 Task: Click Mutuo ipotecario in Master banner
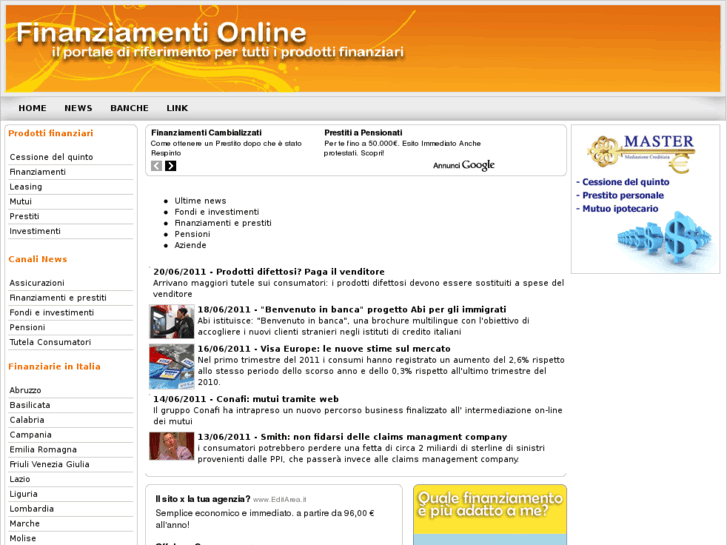click(x=617, y=209)
